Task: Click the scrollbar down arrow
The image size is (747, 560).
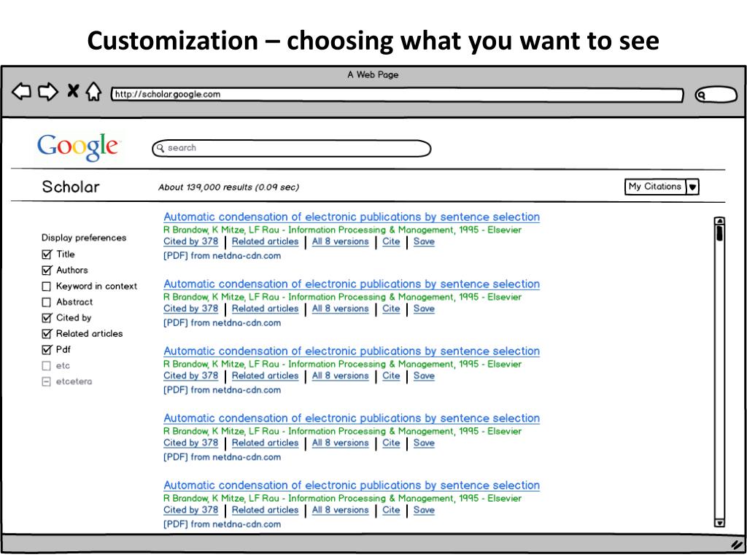Action: (719, 522)
